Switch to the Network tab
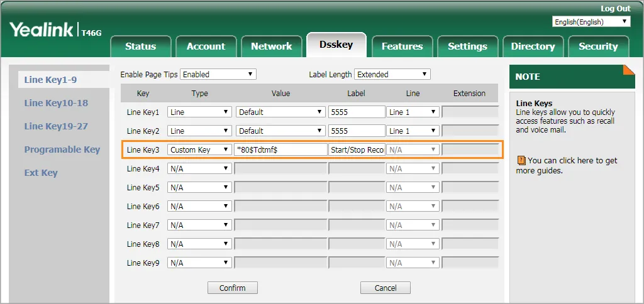 272,46
